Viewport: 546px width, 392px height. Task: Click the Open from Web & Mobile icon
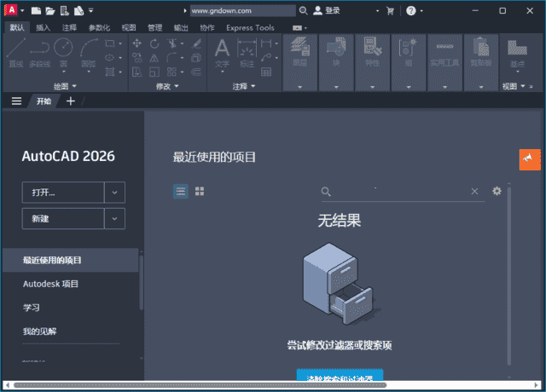(65, 11)
